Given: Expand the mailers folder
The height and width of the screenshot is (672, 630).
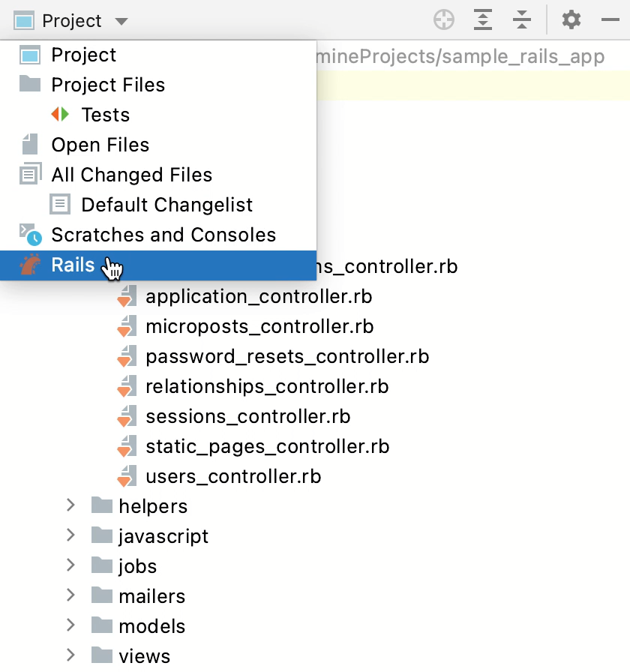Looking at the screenshot, I should pos(70,595).
